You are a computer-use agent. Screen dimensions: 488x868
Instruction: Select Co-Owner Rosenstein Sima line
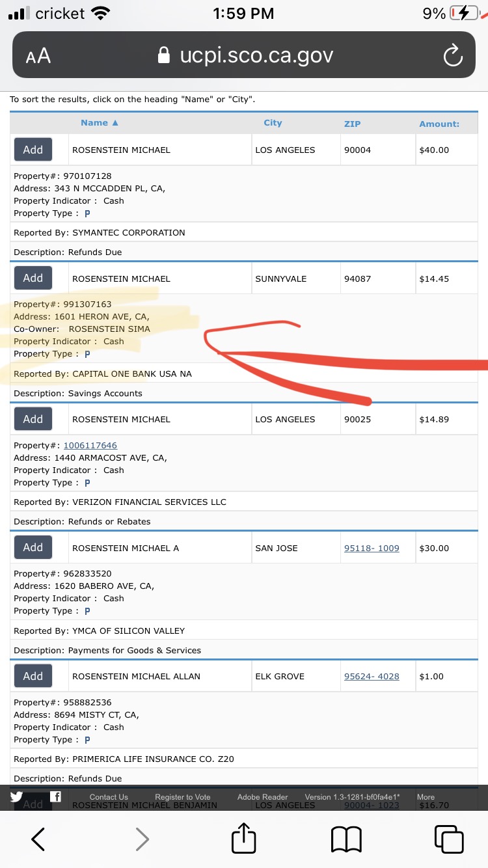pyautogui.click(x=82, y=329)
